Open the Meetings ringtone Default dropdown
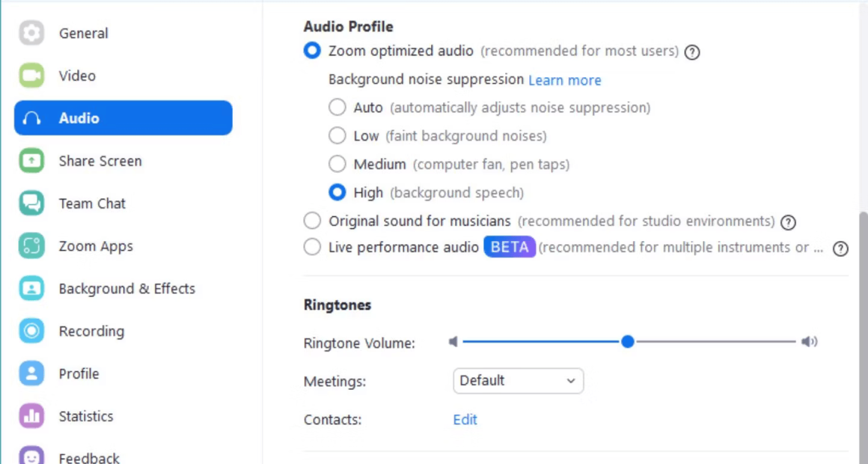The image size is (868, 464). pyautogui.click(x=518, y=381)
